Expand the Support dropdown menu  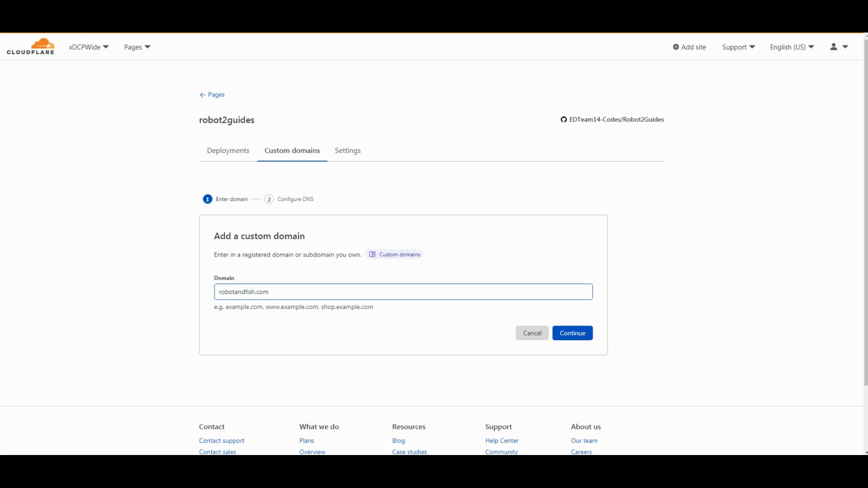[738, 47]
